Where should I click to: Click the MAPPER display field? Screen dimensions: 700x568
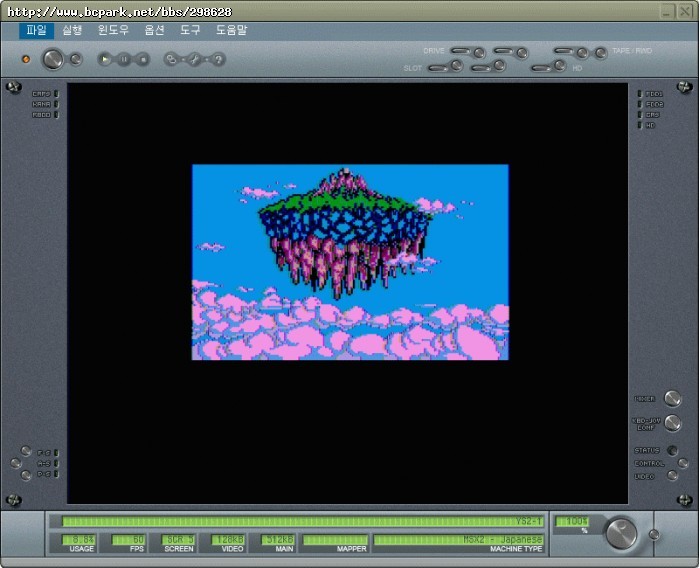click(x=335, y=540)
